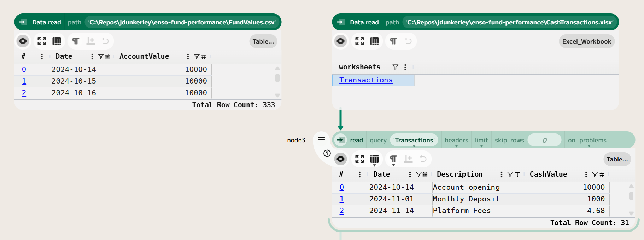Click filter icon on AccountValue column
The height and width of the screenshot is (240, 644).
click(x=197, y=57)
